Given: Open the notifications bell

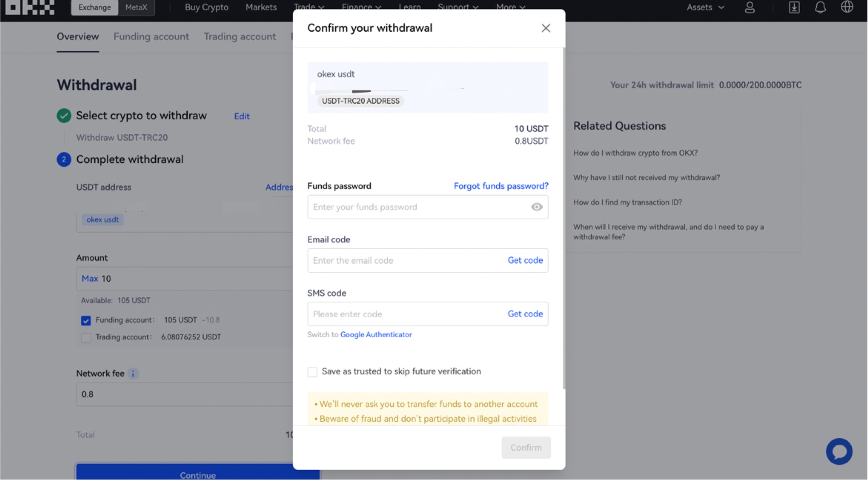Looking at the screenshot, I should point(820,7).
